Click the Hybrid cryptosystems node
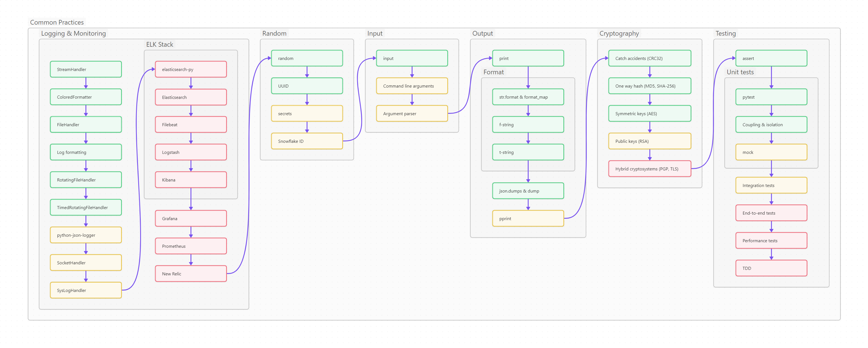The height and width of the screenshot is (348, 868). point(649,169)
